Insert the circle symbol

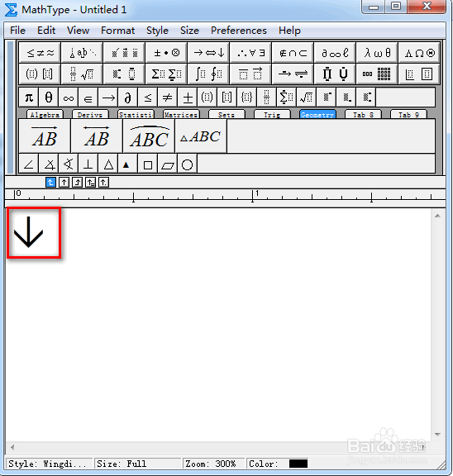[187, 164]
